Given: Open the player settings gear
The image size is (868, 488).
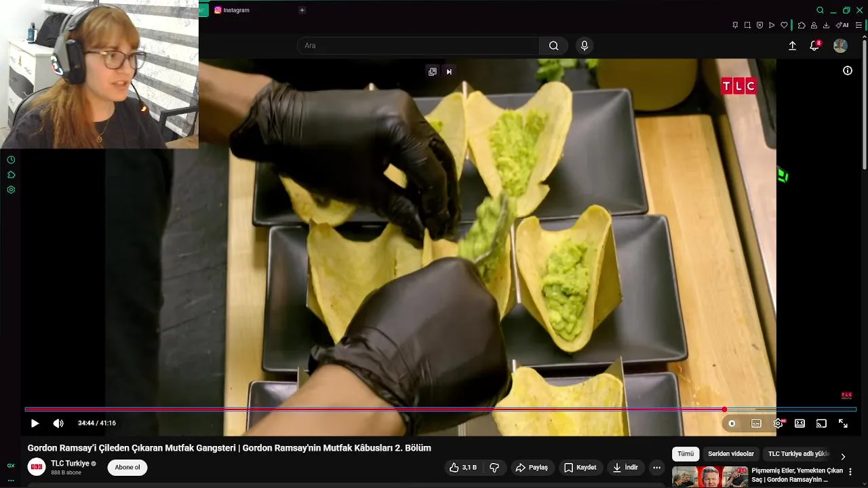Looking at the screenshot, I should [778, 424].
